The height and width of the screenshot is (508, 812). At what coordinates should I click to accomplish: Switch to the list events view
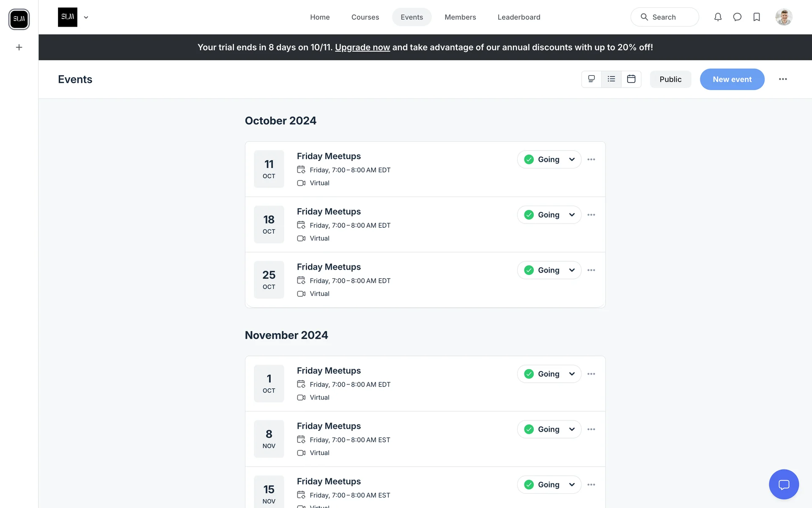pyautogui.click(x=611, y=79)
